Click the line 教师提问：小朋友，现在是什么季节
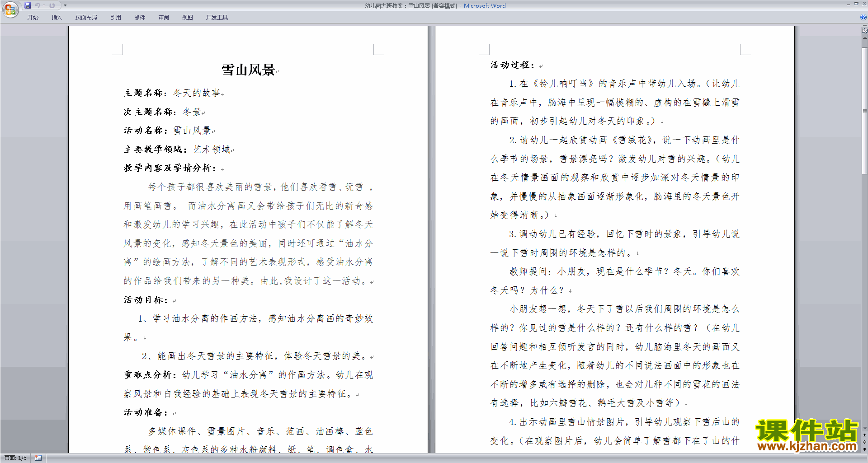The image size is (868, 463). tap(624, 271)
